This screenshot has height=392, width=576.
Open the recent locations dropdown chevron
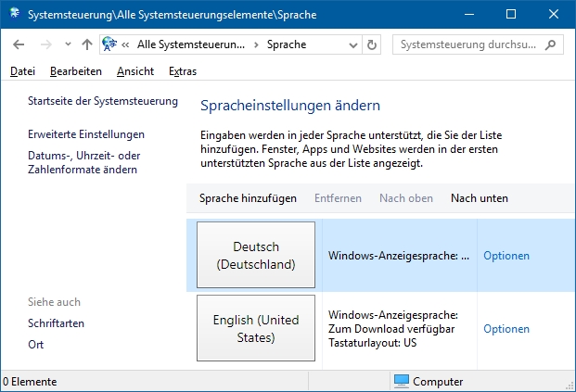(68, 44)
